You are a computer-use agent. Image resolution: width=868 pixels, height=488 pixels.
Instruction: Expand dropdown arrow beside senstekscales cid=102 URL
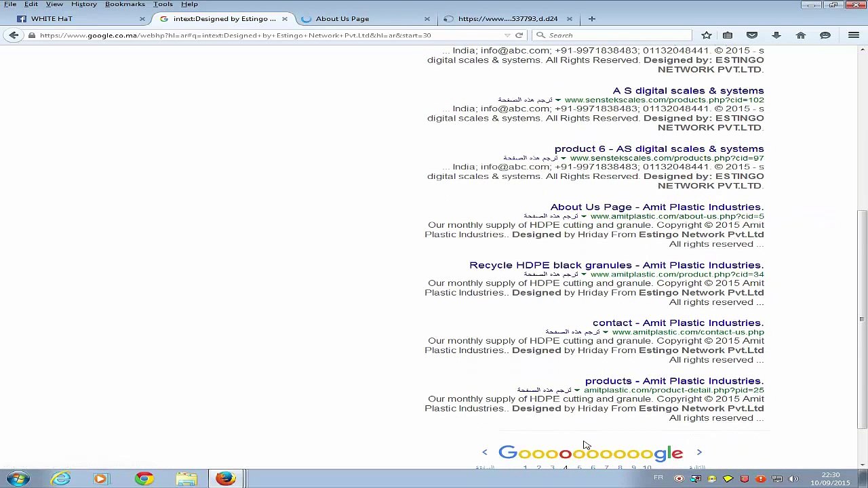tap(558, 100)
